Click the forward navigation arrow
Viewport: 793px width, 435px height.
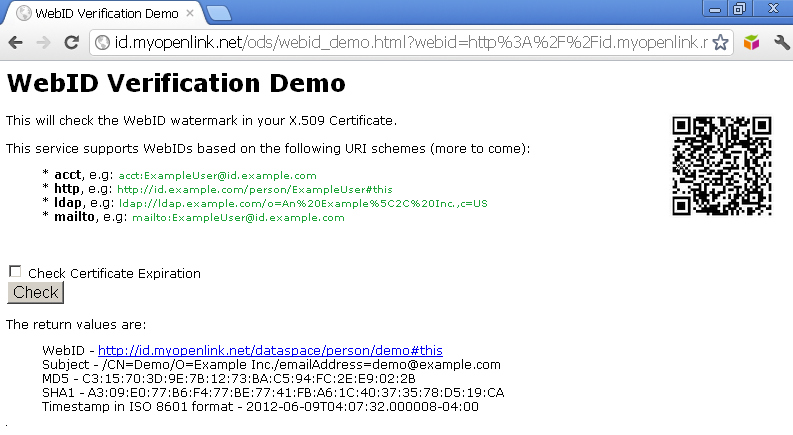click(x=43, y=43)
